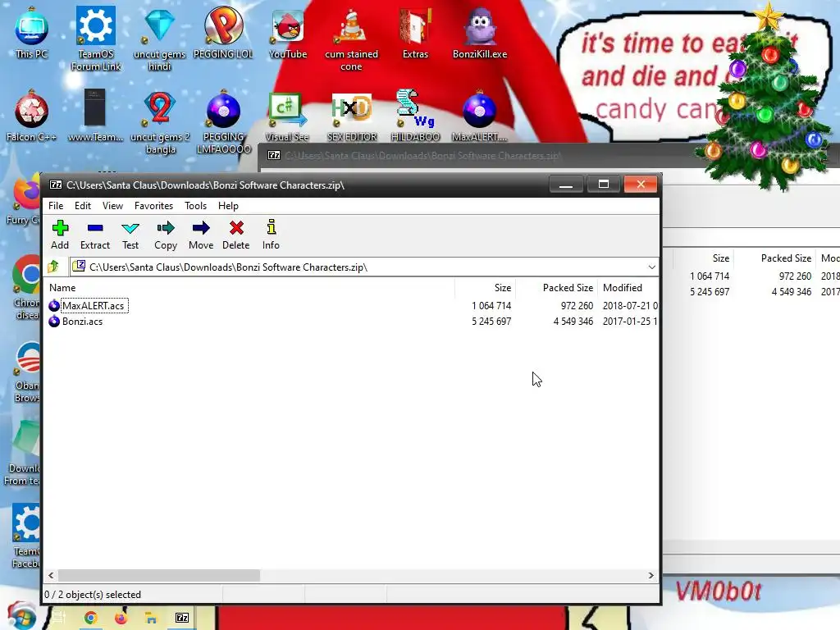Open the Favorites menu
Viewport: 840px width, 630px height.
(153, 206)
